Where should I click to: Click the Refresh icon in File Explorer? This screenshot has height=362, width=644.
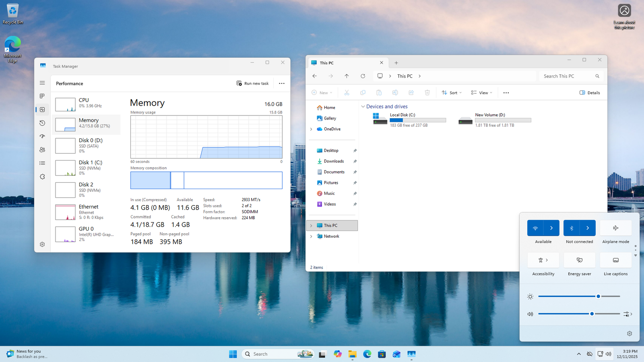click(x=363, y=76)
